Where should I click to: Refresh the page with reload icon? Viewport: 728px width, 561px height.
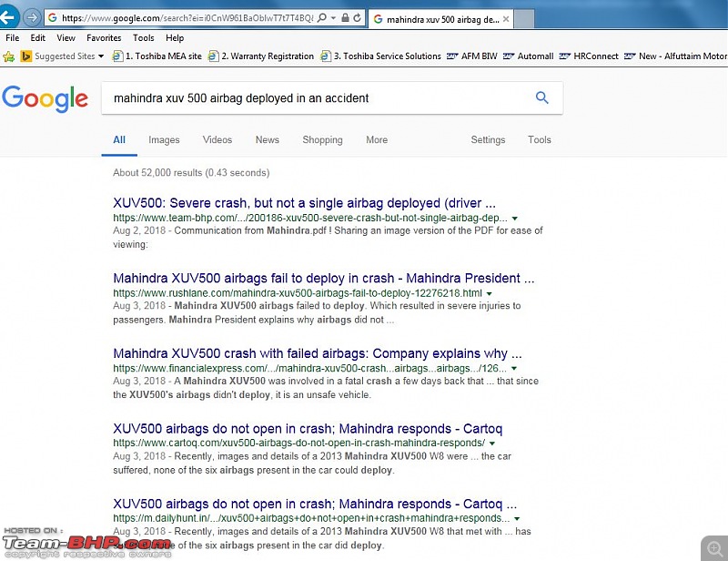tap(357, 17)
